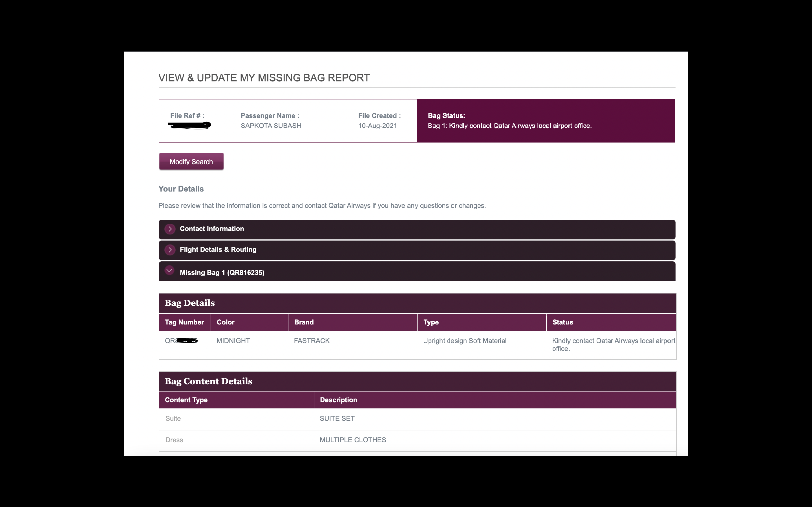Click the passenger name SAPKOTA SUBASH
The image size is (812, 507).
pos(271,125)
